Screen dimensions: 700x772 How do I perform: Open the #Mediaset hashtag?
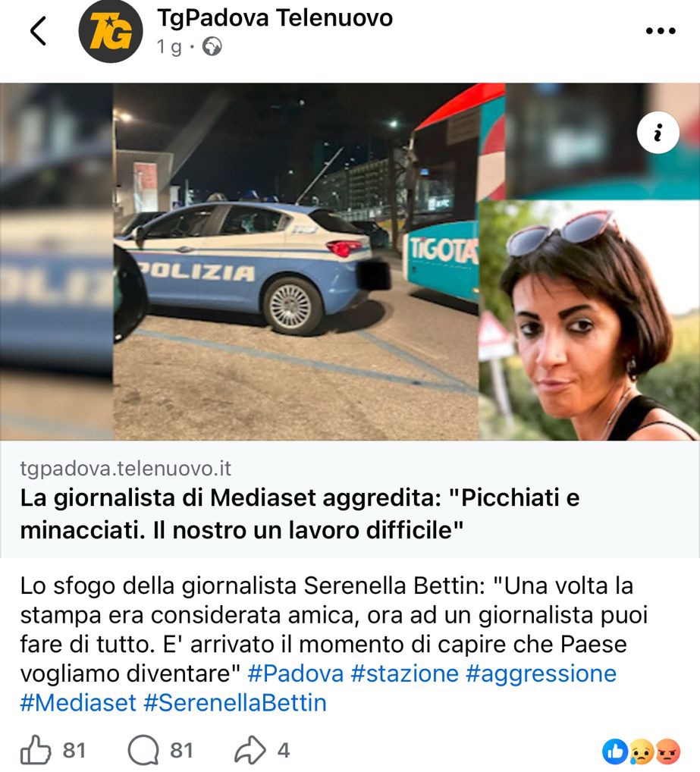pyautogui.click(x=78, y=702)
